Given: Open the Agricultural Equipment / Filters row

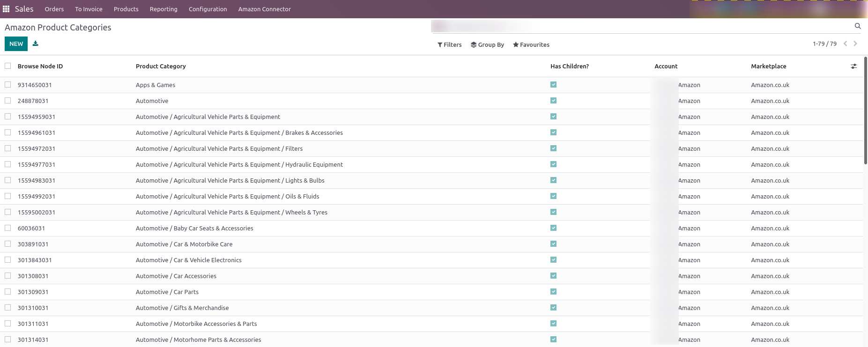Looking at the screenshot, I should 219,149.
